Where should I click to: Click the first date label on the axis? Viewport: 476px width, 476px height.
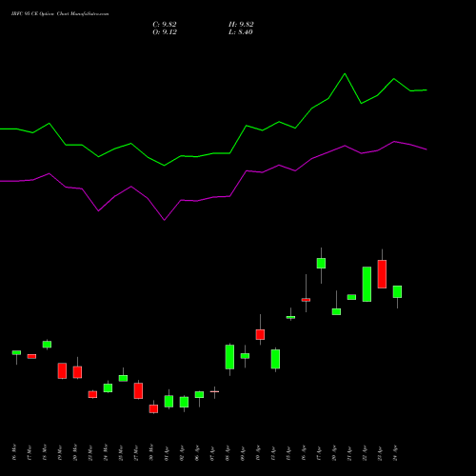click(13, 452)
